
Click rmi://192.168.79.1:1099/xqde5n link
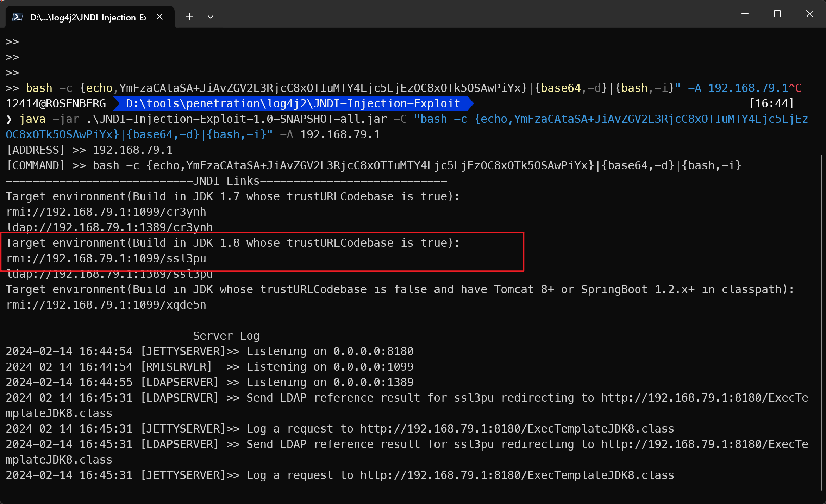pyautogui.click(x=106, y=305)
